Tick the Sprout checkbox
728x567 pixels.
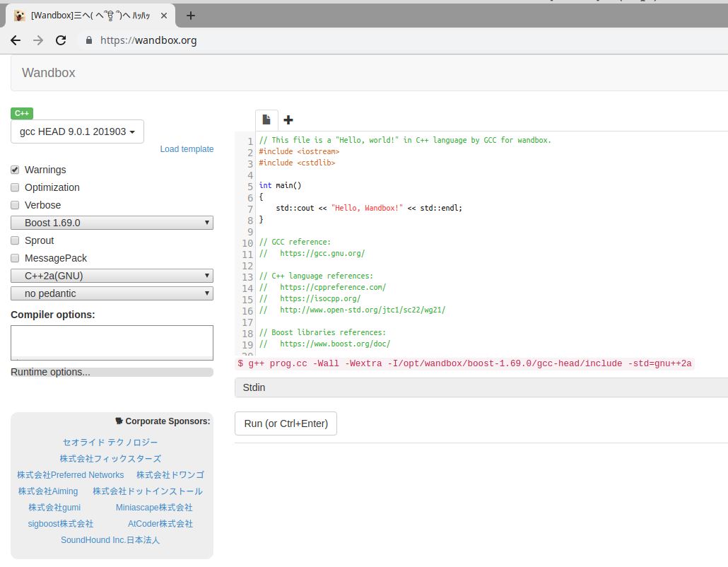point(15,240)
